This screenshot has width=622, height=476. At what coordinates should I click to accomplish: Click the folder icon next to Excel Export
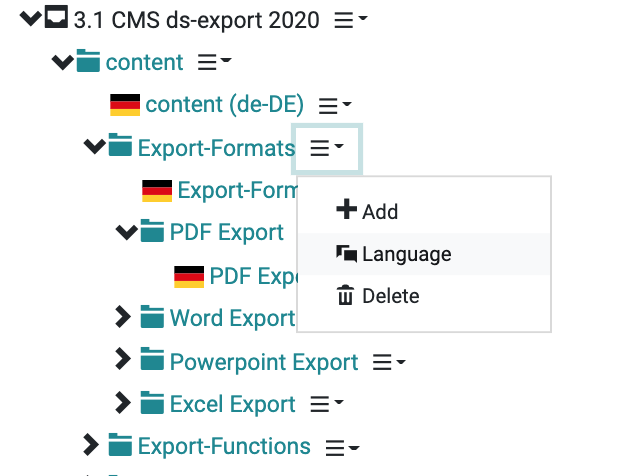(x=152, y=403)
